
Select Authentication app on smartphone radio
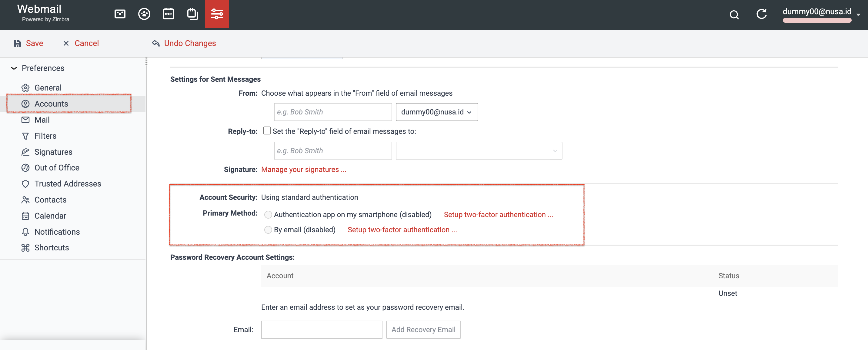[x=268, y=215]
